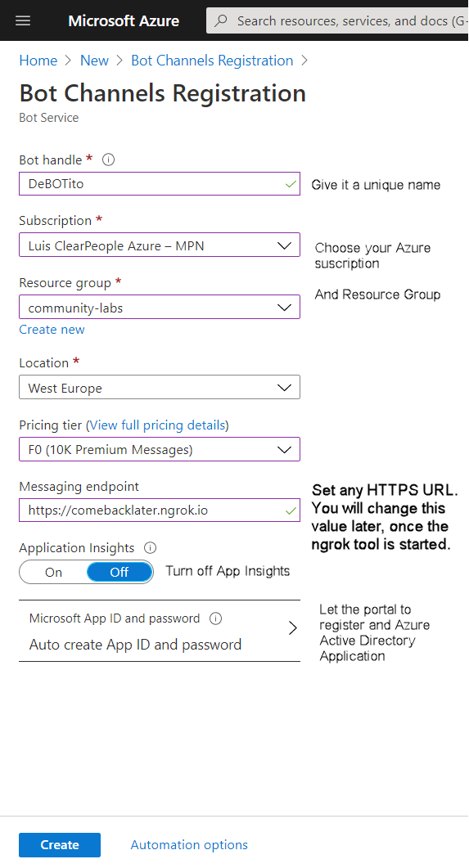Open the Pricing tier dropdown

pos(160,449)
